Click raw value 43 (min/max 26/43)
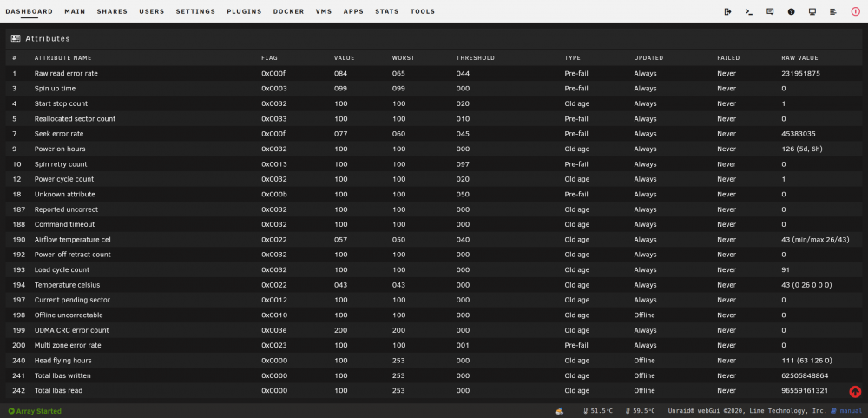 (815, 240)
